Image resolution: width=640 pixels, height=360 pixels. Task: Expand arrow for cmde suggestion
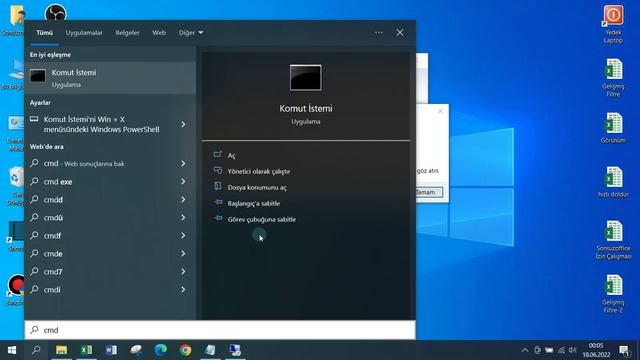[183, 253]
